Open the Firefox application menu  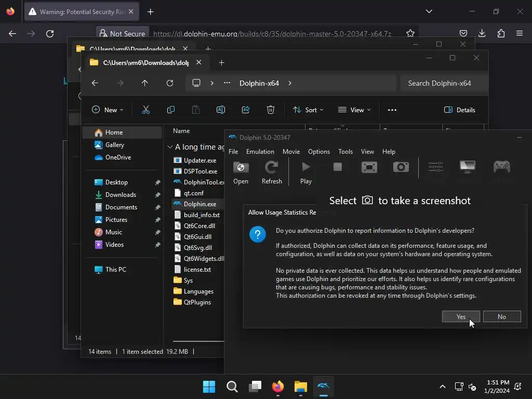tap(519, 33)
